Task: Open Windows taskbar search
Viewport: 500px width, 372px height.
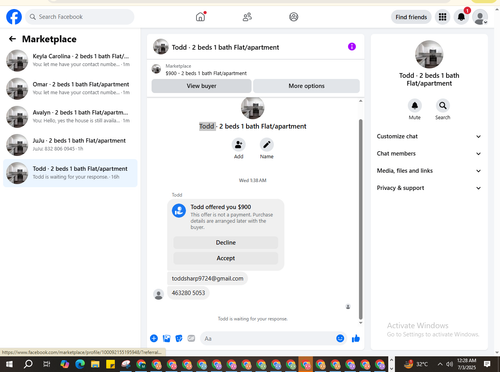Action: 28,364
